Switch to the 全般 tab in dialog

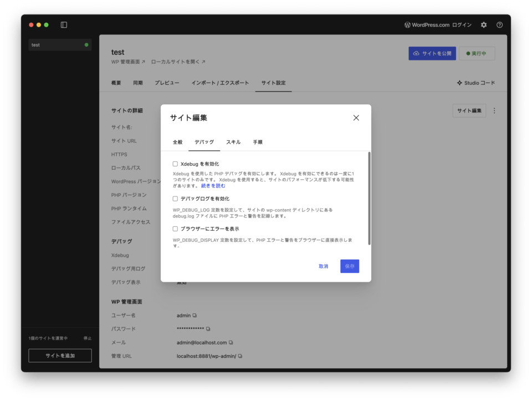click(177, 142)
